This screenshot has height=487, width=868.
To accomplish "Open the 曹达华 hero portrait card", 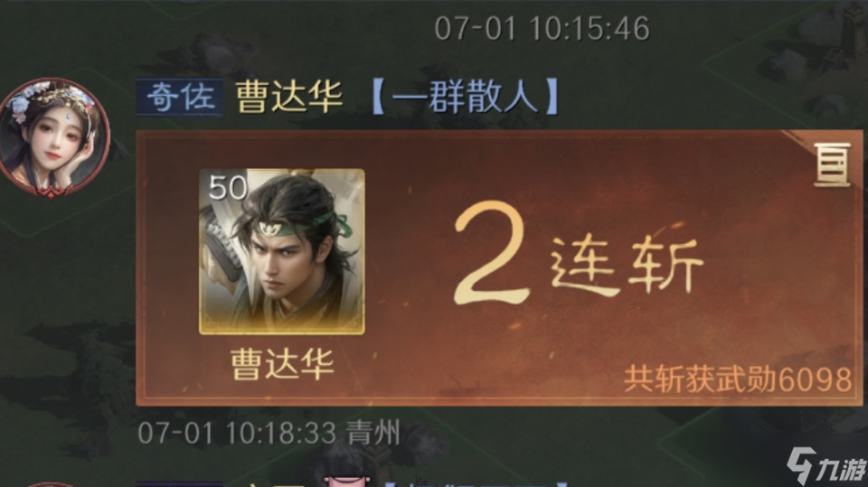I will click(282, 252).
